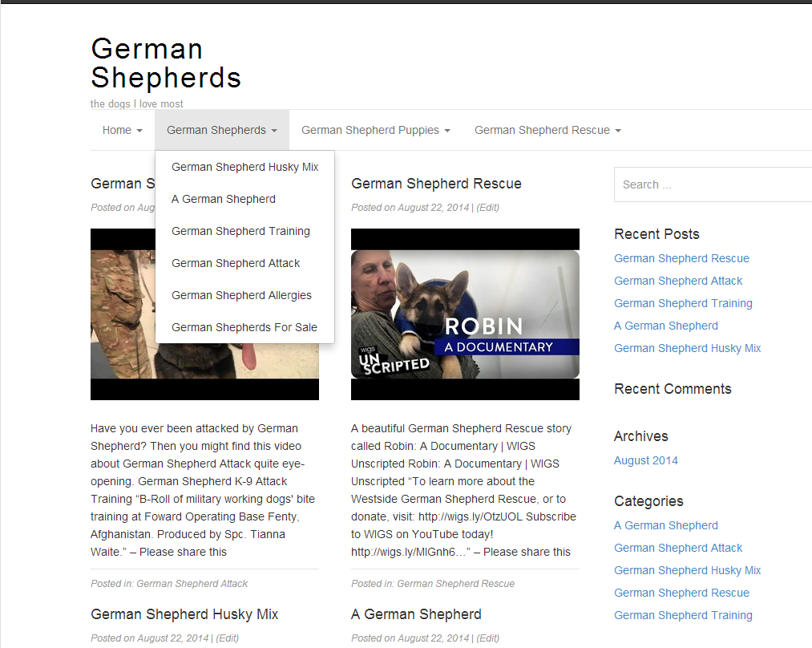This screenshot has height=648, width=812.
Task: Edit the German Shepherd Rescue post
Action: click(x=488, y=208)
